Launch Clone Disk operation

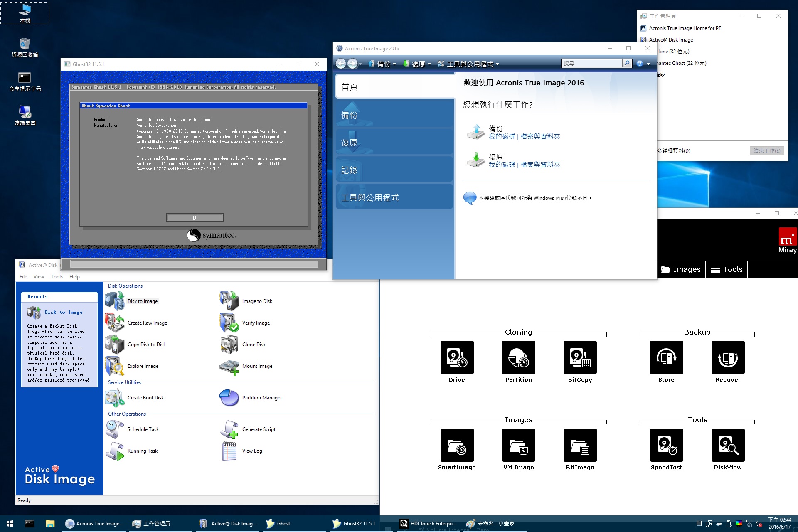click(229, 345)
